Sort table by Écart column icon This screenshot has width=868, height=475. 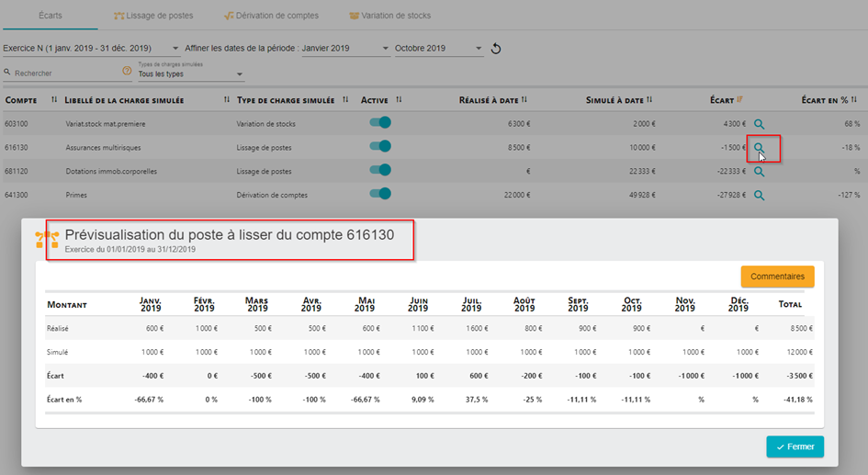739,100
